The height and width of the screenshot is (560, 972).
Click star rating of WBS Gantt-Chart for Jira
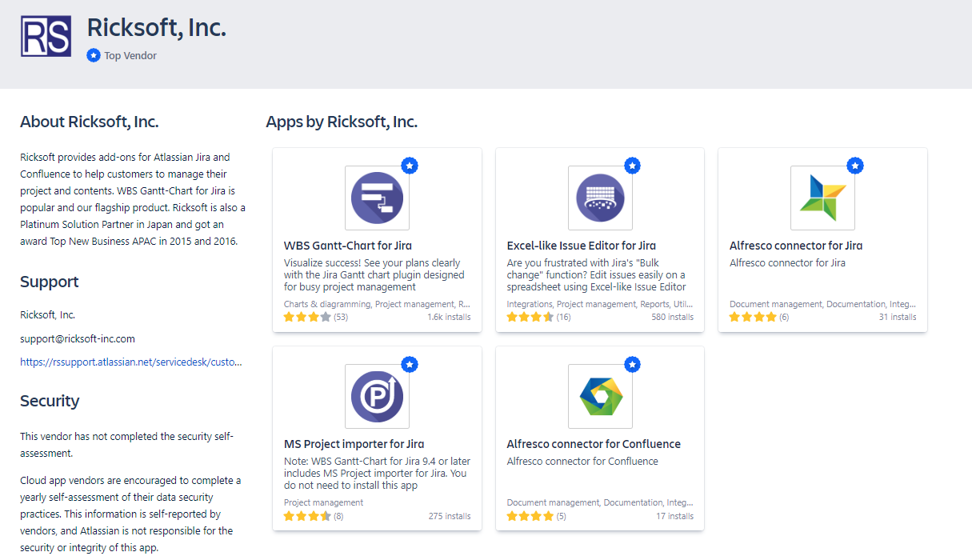307,317
